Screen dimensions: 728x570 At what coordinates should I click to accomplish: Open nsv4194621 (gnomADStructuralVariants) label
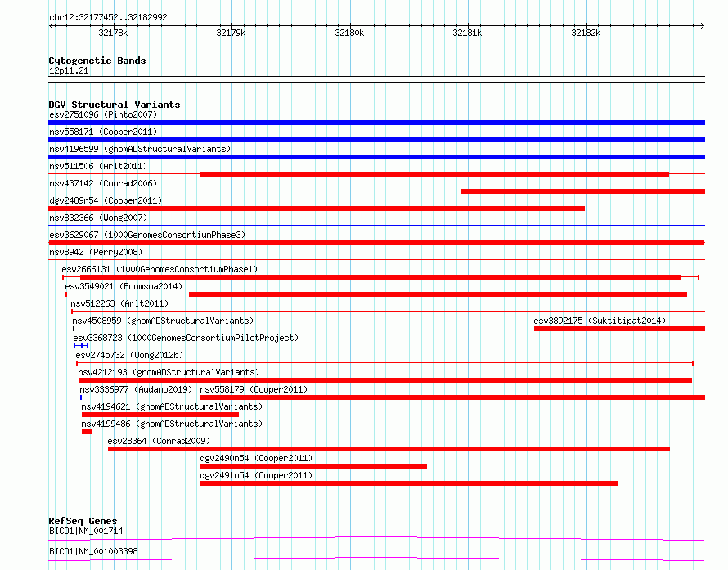[x=172, y=406]
